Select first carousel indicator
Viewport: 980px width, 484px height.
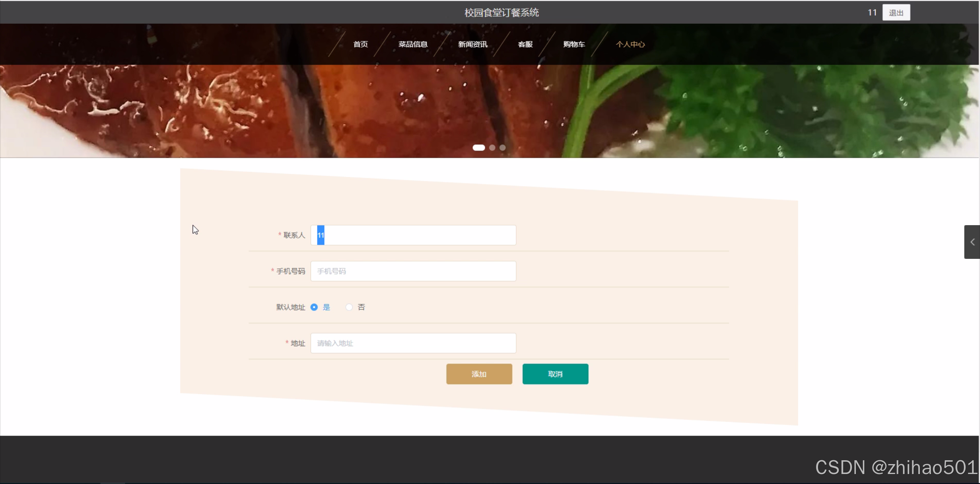click(479, 148)
